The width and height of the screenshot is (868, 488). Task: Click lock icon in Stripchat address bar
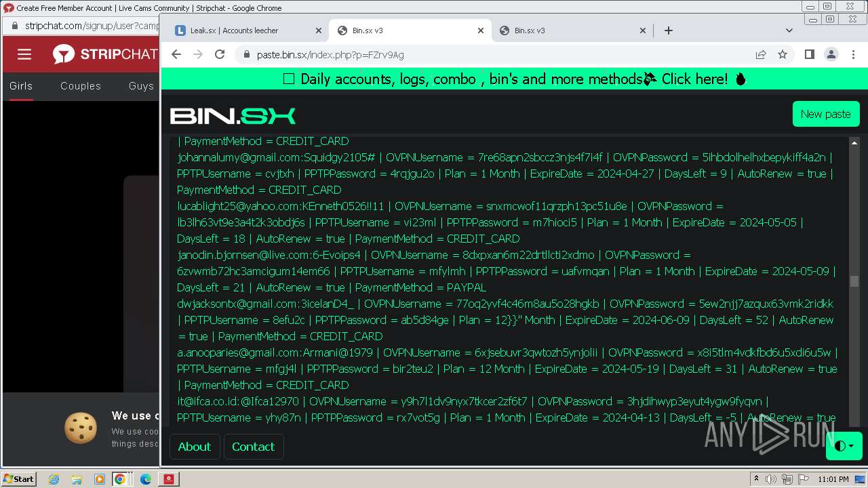tap(15, 26)
